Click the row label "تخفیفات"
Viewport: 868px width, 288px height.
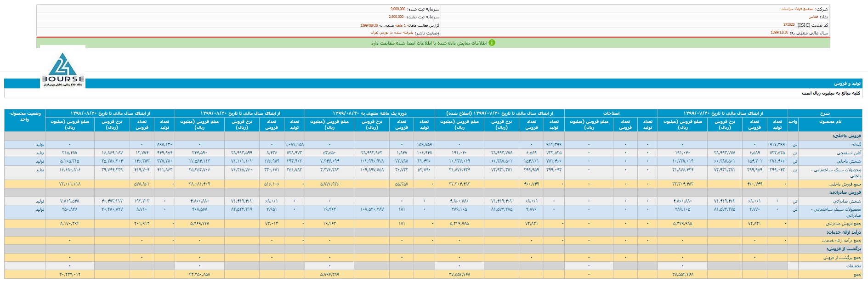tap(854, 266)
